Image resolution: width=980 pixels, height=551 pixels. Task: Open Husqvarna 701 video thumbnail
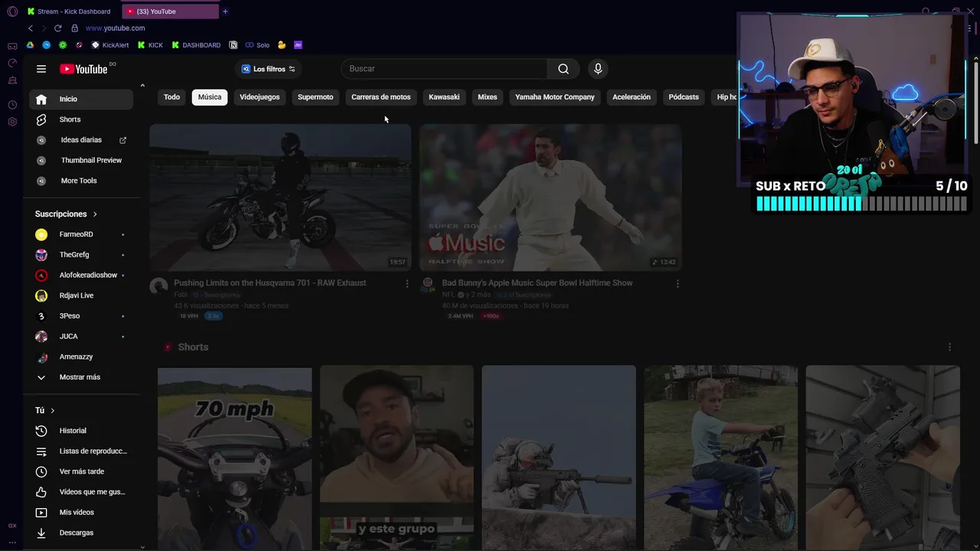point(280,197)
